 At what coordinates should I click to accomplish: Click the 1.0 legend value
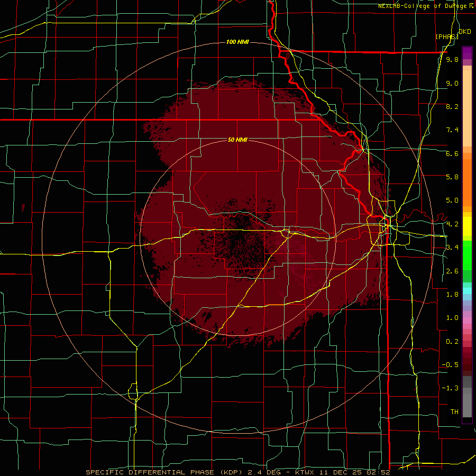pos(452,318)
